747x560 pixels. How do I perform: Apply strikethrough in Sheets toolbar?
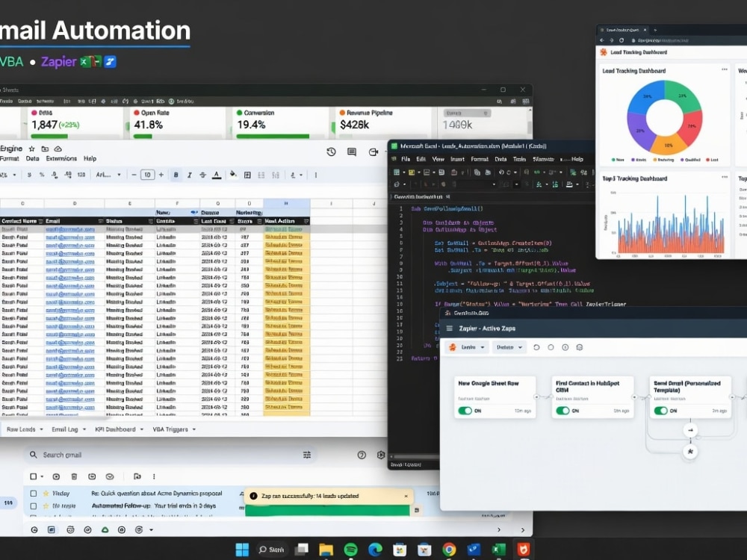(203, 175)
